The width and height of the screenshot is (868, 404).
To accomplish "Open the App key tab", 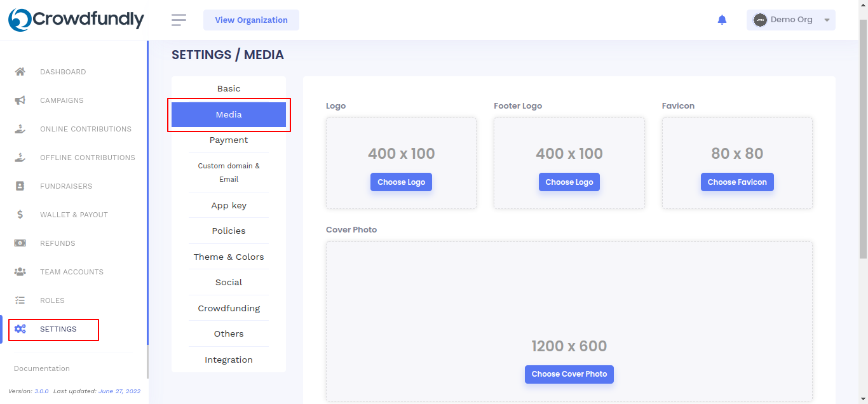I will point(229,205).
